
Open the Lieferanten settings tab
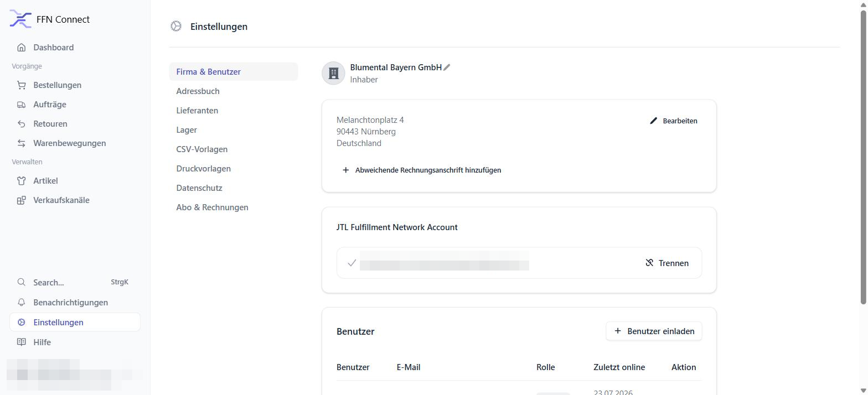pyautogui.click(x=234, y=111)
